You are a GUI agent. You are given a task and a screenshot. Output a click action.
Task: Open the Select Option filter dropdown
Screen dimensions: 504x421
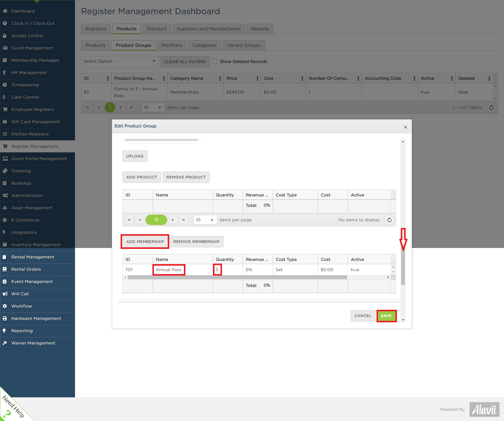pyautogui.click(x=120, y=61)
